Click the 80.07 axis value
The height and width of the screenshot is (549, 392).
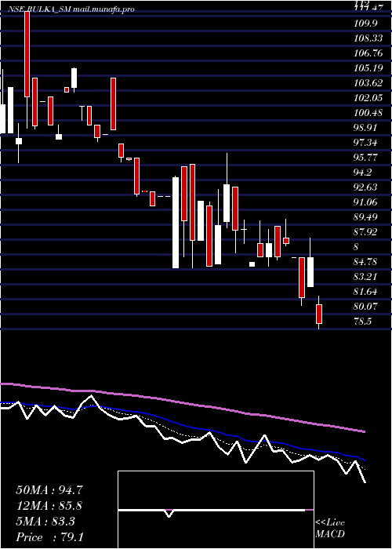point(365,307)
